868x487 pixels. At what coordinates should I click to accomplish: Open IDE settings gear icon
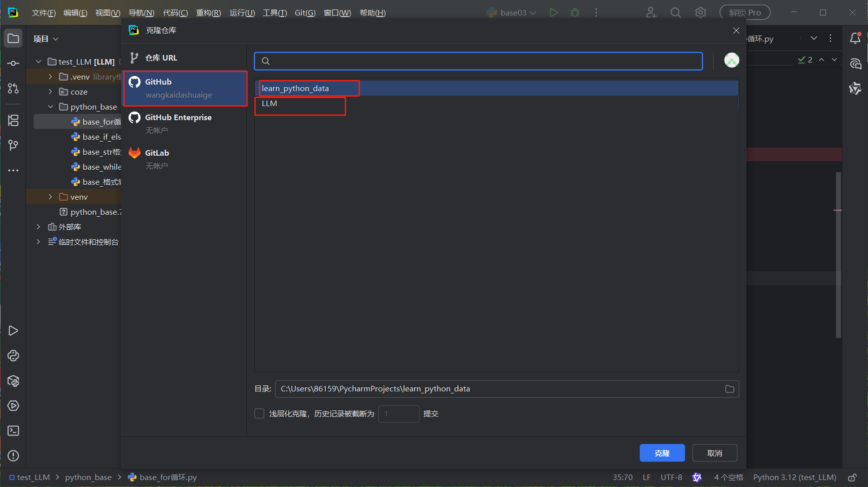coord(701,13)
